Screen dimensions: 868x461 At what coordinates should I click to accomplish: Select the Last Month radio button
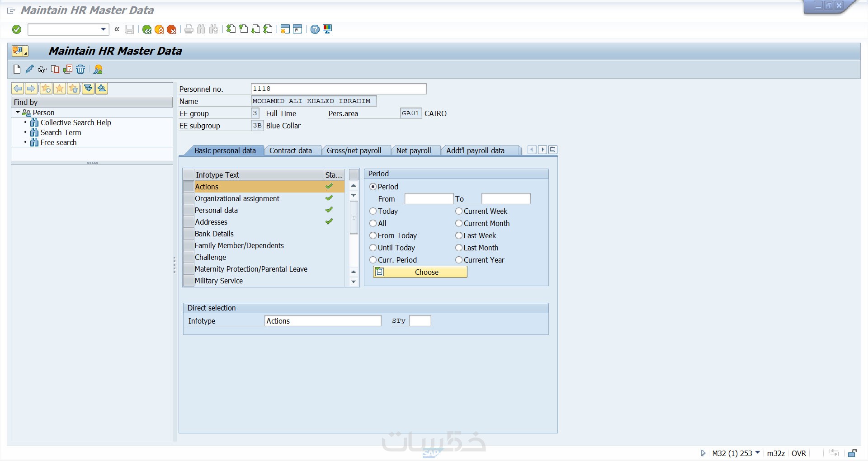459,248
